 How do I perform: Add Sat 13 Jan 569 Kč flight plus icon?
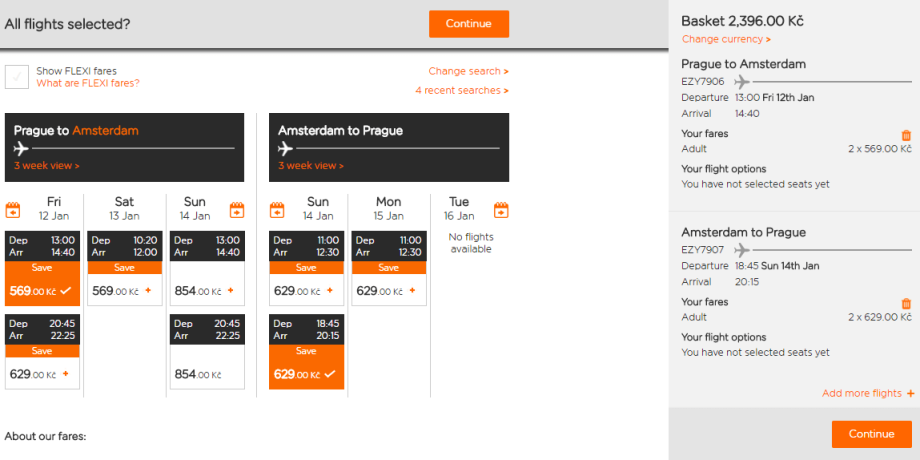(148, 291)
